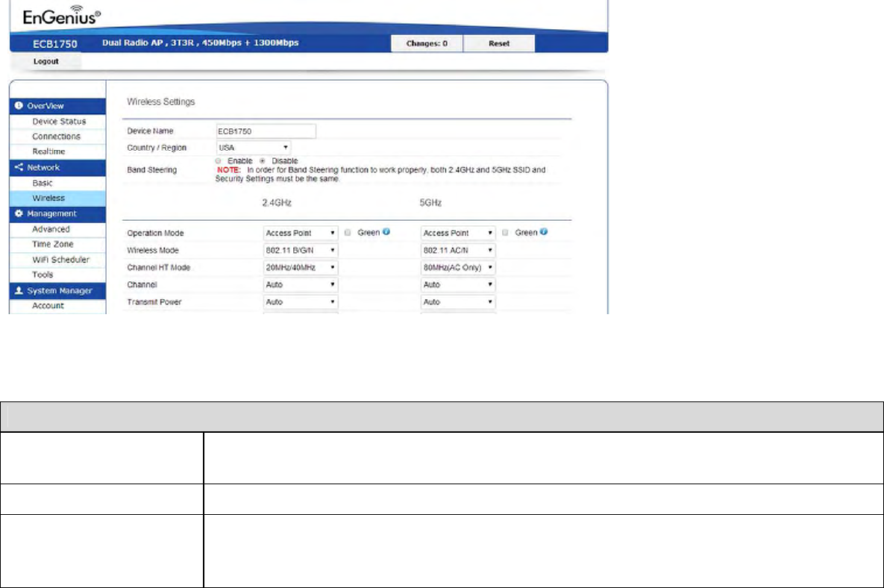Click the 2.4GHz column heading
This screenshot has height=588, width=884.
[277, 203]
